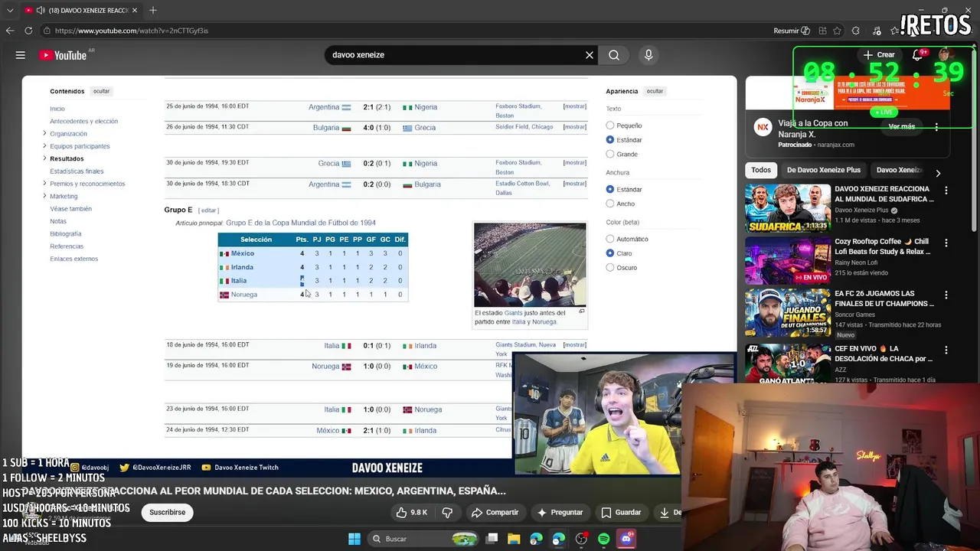The image size is (980, 551).
Task: Open Grupo E de la Copa Mundial article
Action: point(301,223)
